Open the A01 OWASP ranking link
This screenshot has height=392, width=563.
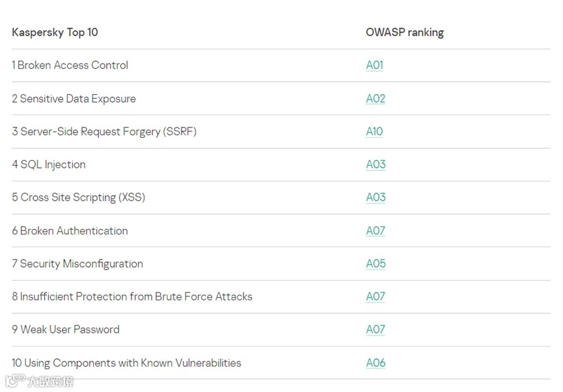pyautogui.click(x=374, y=65)
